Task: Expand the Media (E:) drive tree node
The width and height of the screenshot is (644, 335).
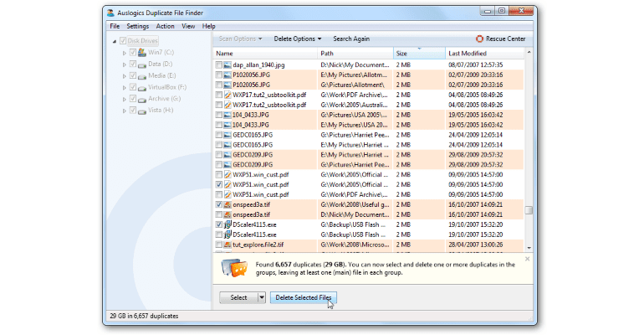Action: [125, 75]
